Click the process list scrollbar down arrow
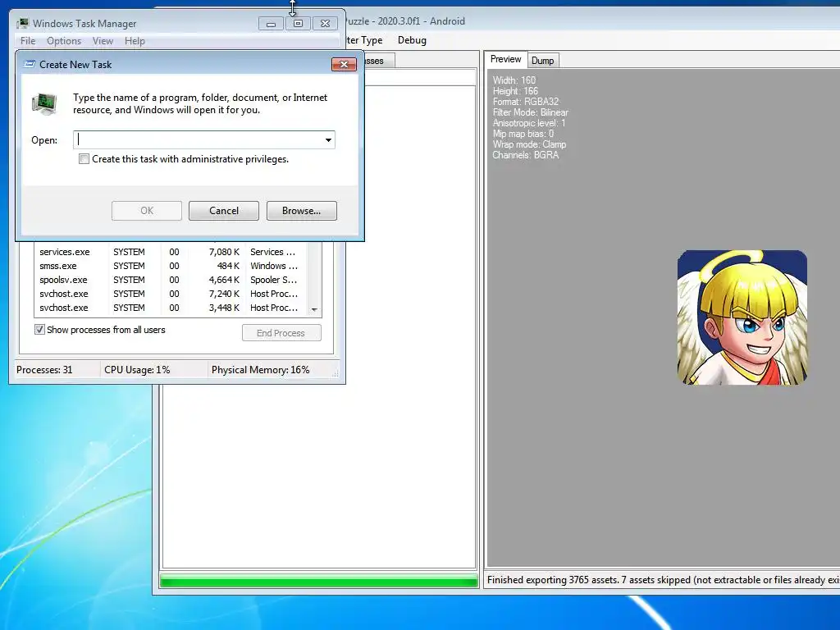Image resolution: width=840 pixels, height=630 pixels. (314, 309)
